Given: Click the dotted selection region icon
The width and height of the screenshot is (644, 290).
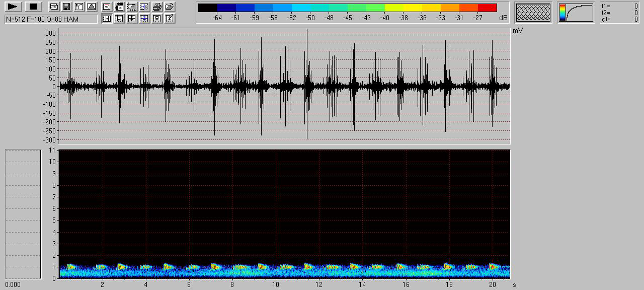Looking at the screenshot, I should 132,7.
